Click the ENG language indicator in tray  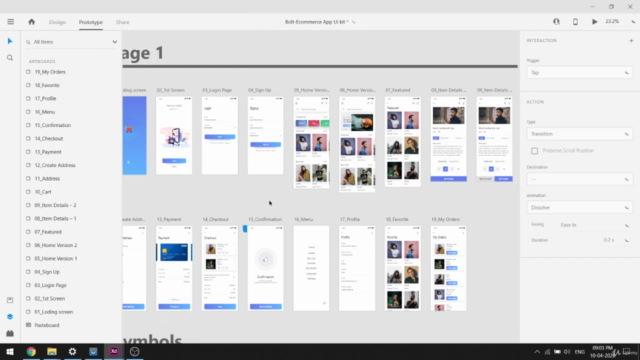click(580, 352)
